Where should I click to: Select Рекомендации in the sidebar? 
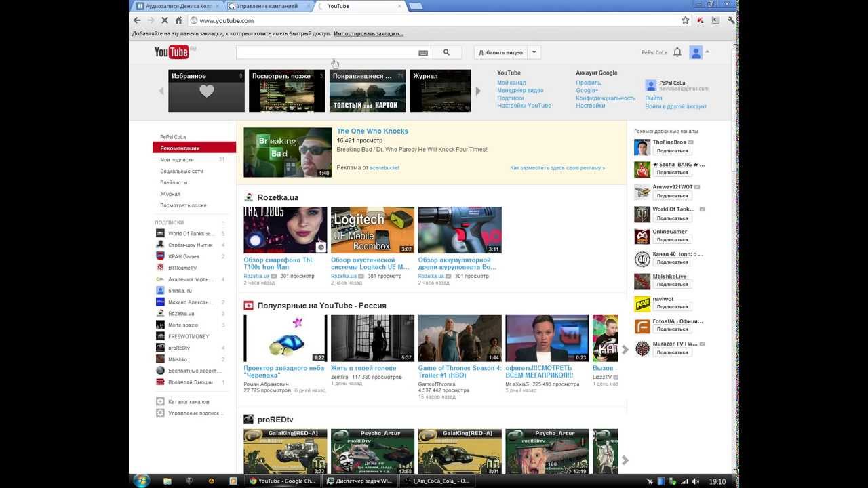pos(194,148)
